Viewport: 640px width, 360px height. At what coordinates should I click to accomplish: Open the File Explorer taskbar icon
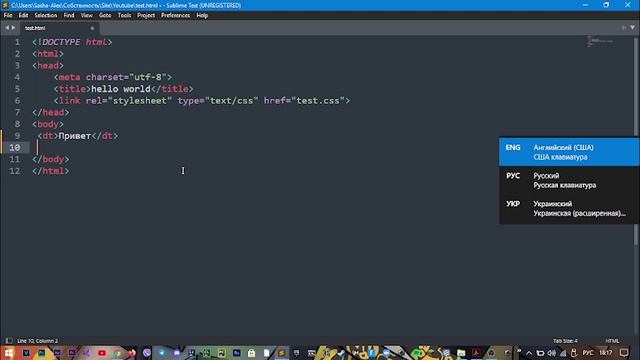pyautogui.click(x=461, y=353)
